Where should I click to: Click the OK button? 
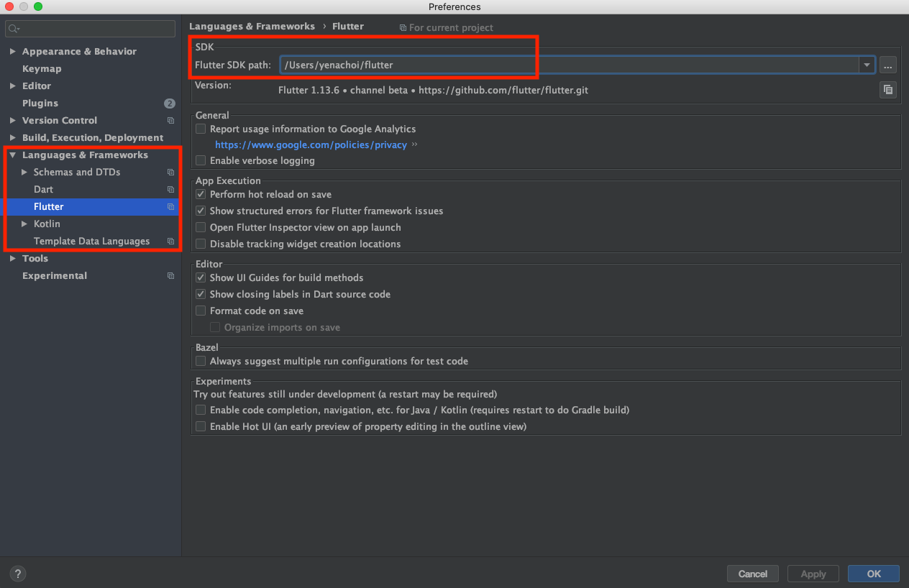point(874,574)
